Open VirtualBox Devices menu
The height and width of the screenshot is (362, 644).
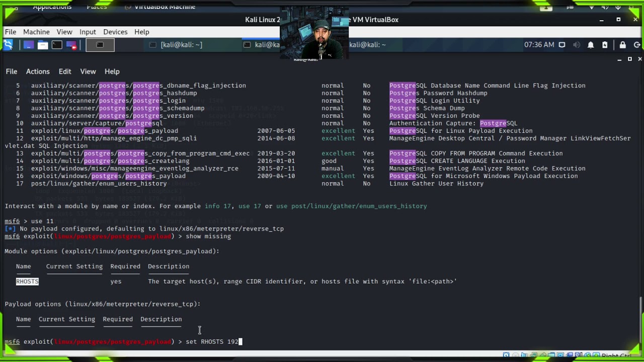(x=115, y=32)
